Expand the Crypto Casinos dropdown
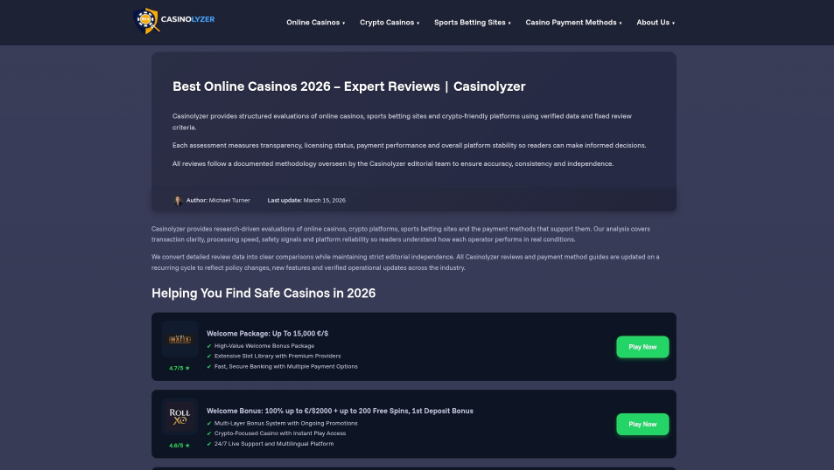836x470 pixels. [389, 22]
